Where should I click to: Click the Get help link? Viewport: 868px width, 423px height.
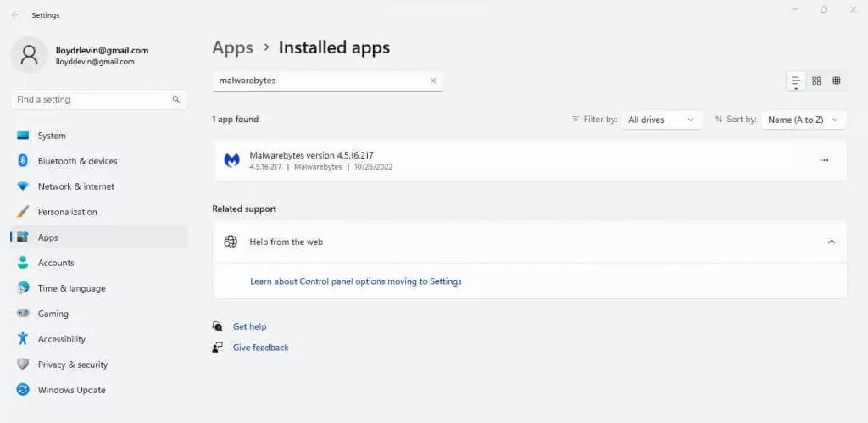[x=250, y=326]
